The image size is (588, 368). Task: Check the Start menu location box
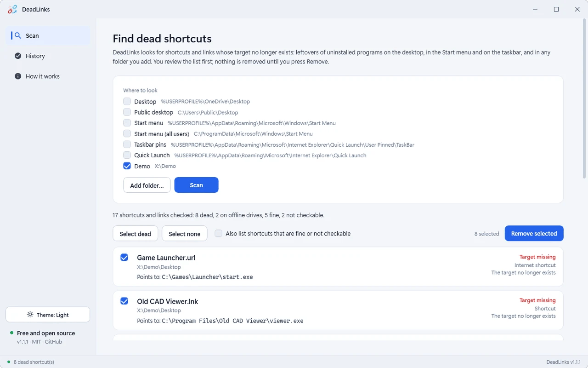[x=127, y=123]
